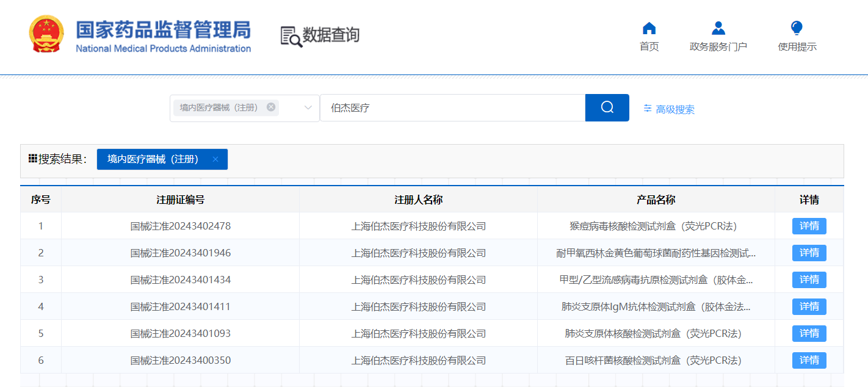Screen dimensions: 868x387
Task: Click the blue search magnifier button
Action: [x=607, y=107]
